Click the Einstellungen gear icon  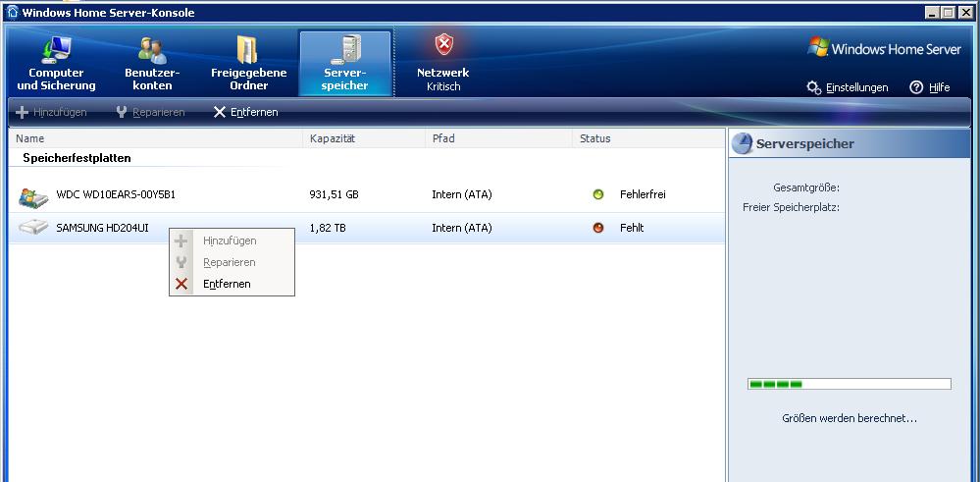point(813,87)
